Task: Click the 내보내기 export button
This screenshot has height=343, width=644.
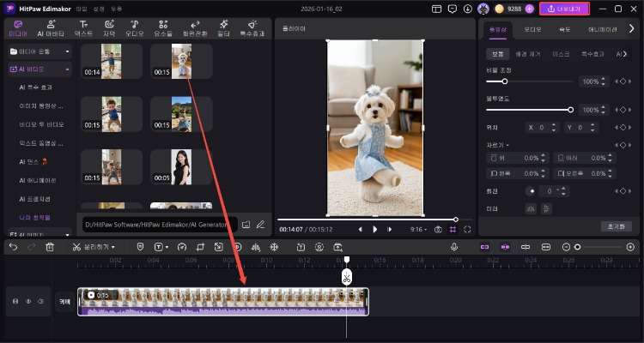Action: point(563,9)
